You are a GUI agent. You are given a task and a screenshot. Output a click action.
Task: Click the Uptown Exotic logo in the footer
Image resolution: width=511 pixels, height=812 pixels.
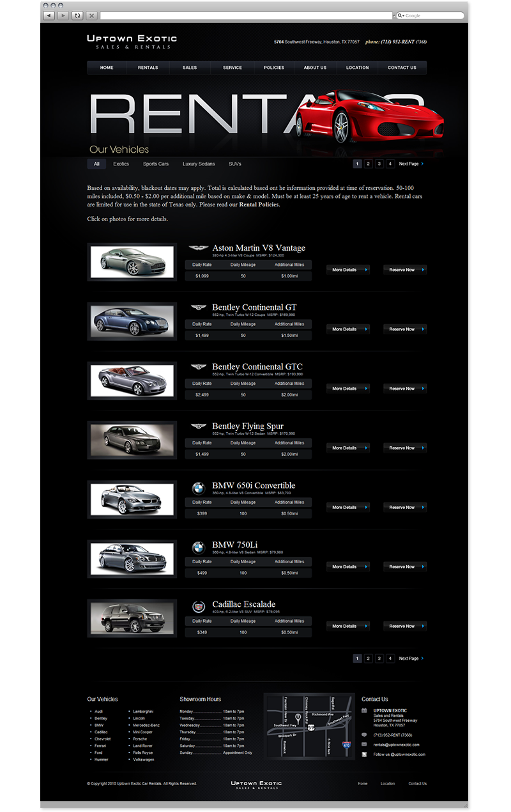pyautogui.click(x=256, y=784)
